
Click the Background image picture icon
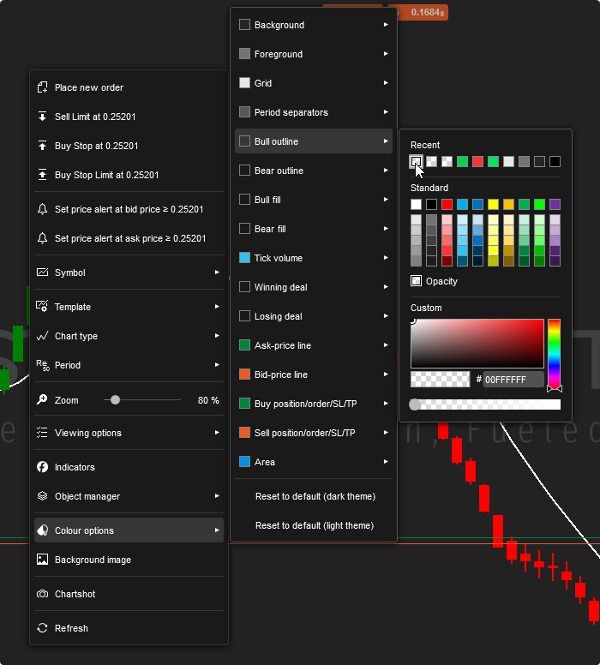42,559
